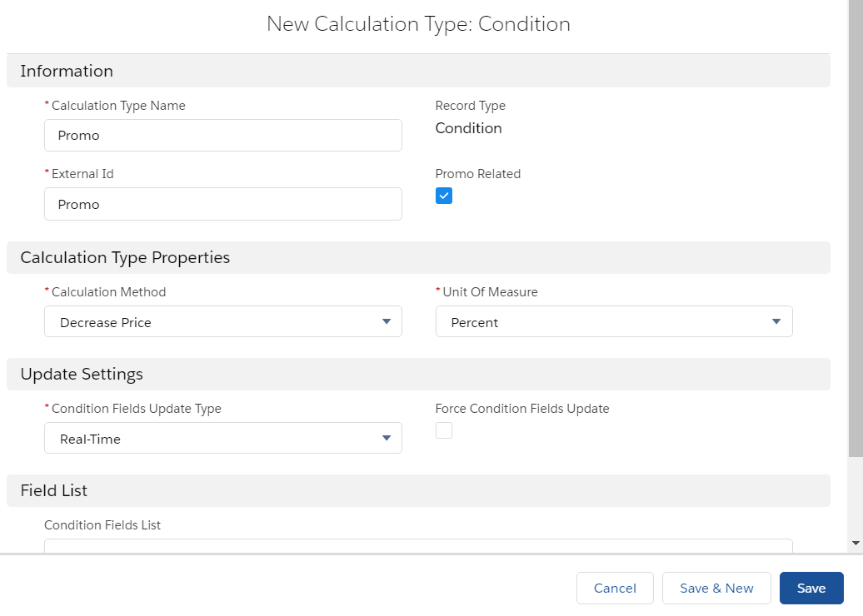Click the Update Settings section header
The width and height of the screenshot is (863, 616).
pos(82,375)
